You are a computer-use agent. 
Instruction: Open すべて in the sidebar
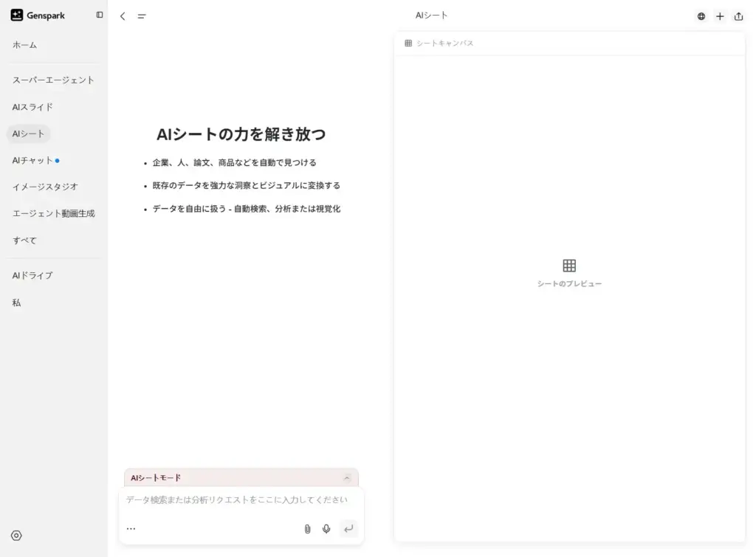pyautogui.click(x=24, y=241)
